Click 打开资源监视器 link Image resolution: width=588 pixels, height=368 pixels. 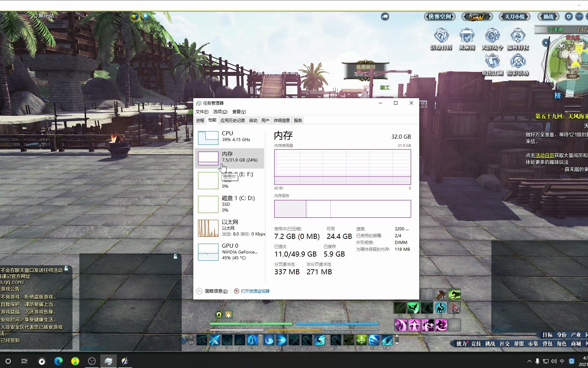point(255,291)
